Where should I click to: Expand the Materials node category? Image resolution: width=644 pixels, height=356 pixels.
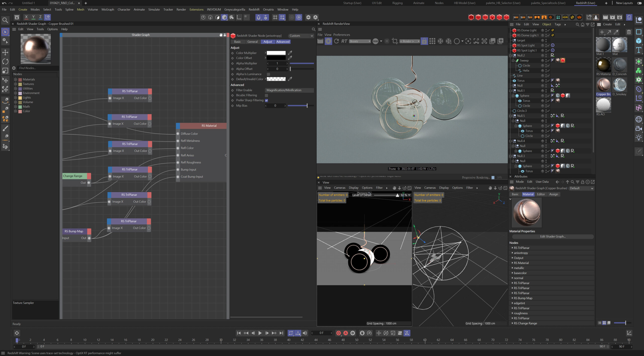(x=15, y=79)
